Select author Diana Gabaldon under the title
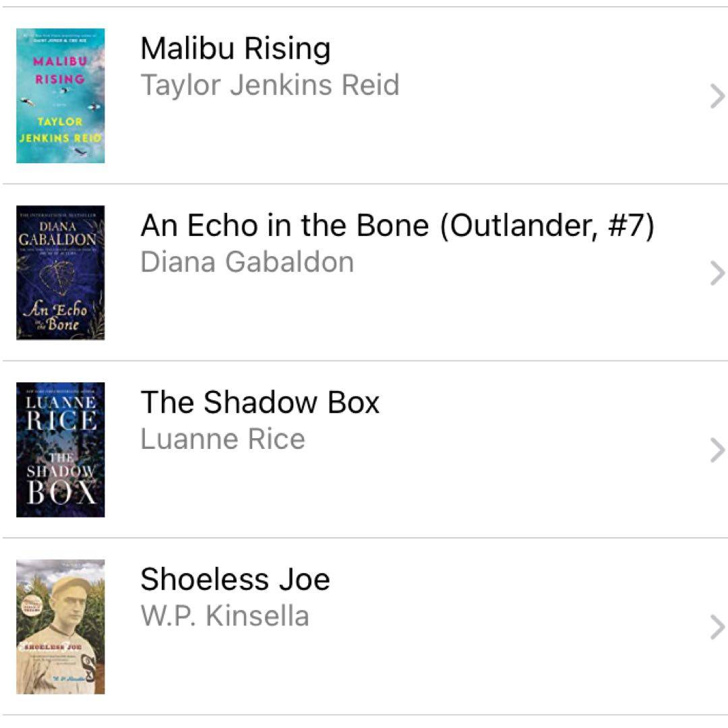728x728 pixels. [x=247, y=262]
